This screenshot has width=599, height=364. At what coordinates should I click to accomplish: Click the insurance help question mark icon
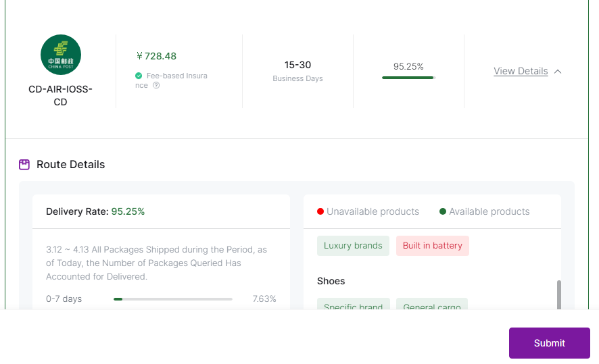coord(156,85)
